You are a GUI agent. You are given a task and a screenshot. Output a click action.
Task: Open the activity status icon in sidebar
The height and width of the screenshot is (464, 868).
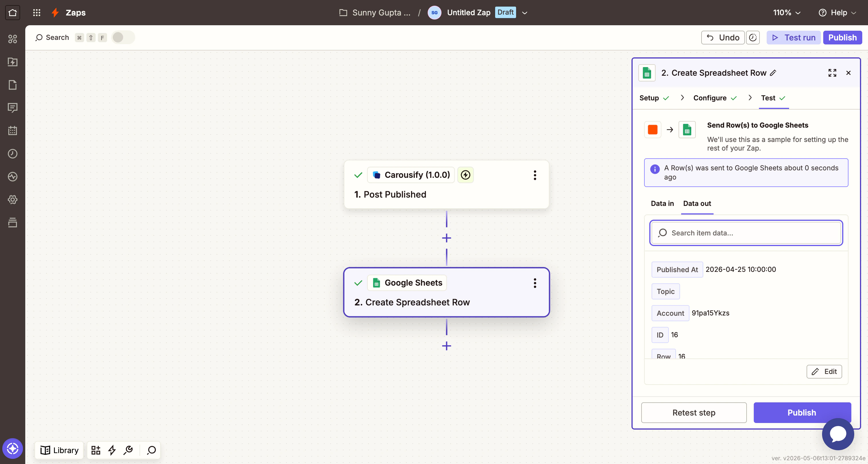12,176
